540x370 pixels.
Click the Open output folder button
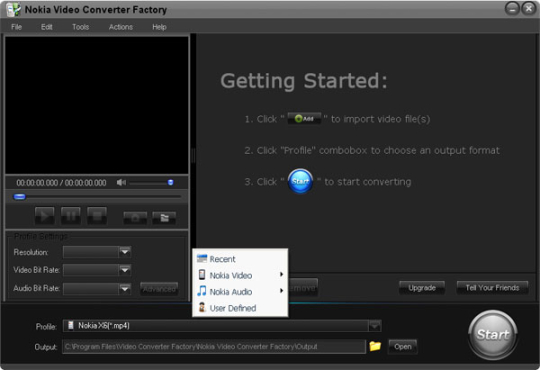click(403, 346)
